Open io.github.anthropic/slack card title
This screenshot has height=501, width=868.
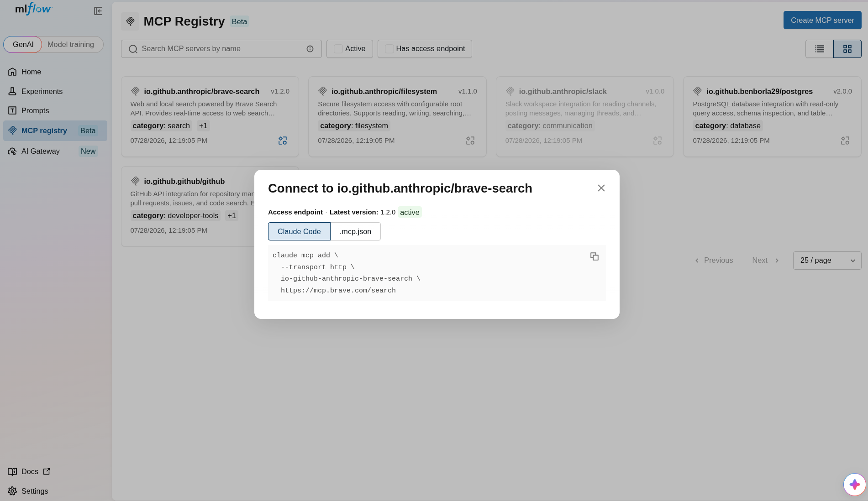pyautogui.click(x=563, y=91)
